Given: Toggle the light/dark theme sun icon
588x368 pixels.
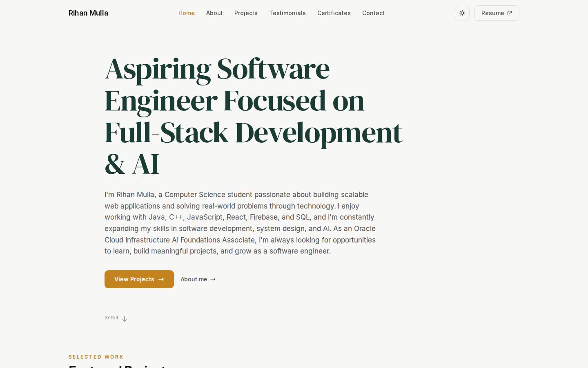Looking at the screenshot, I should [x=462, y=13].
